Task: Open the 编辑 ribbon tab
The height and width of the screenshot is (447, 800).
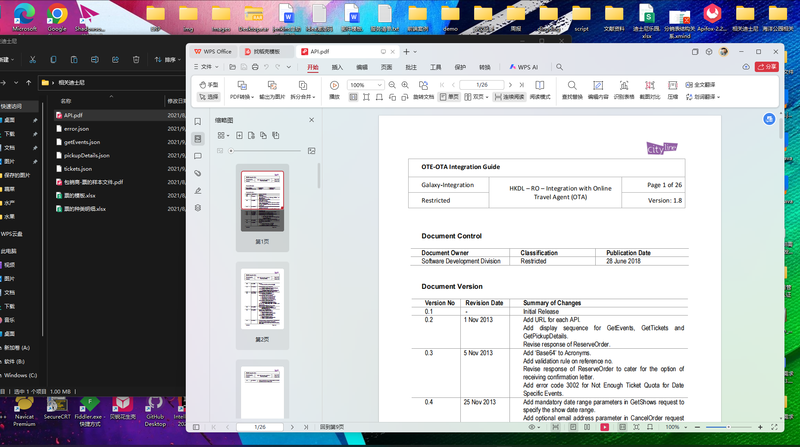Action: [362, 67]
